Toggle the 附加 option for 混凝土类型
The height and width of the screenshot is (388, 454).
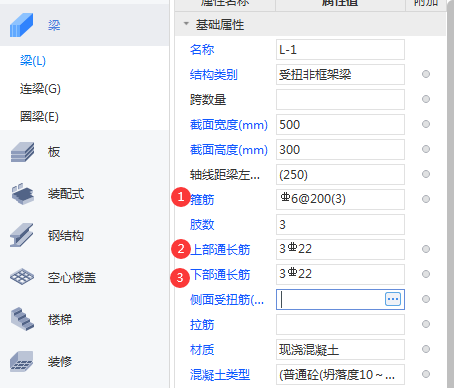(x=426, y=374)
